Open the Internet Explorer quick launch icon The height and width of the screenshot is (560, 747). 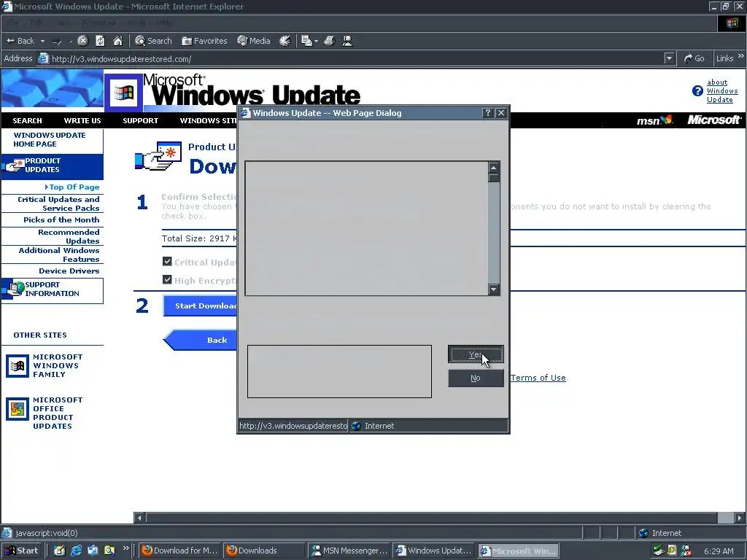76,551
